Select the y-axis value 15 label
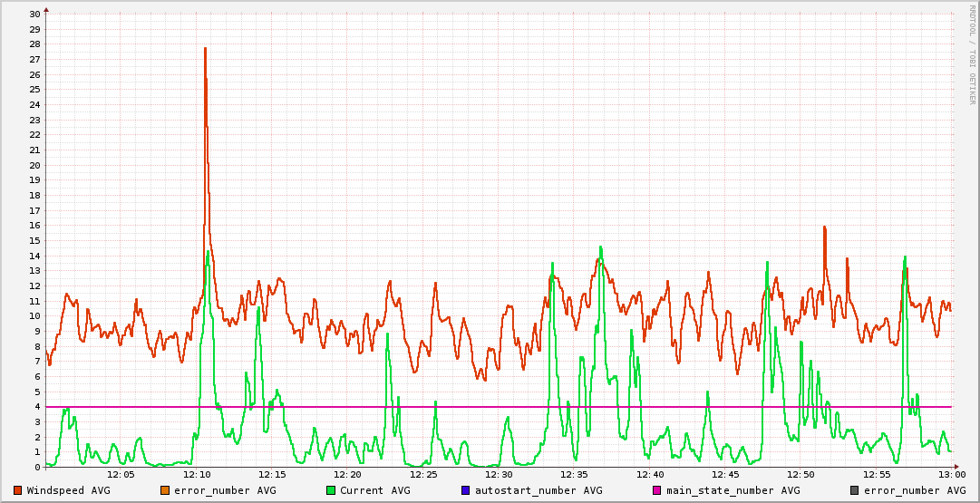Image resolution: width=980 pixels, height=503 pixels. [x=34, y=240]
